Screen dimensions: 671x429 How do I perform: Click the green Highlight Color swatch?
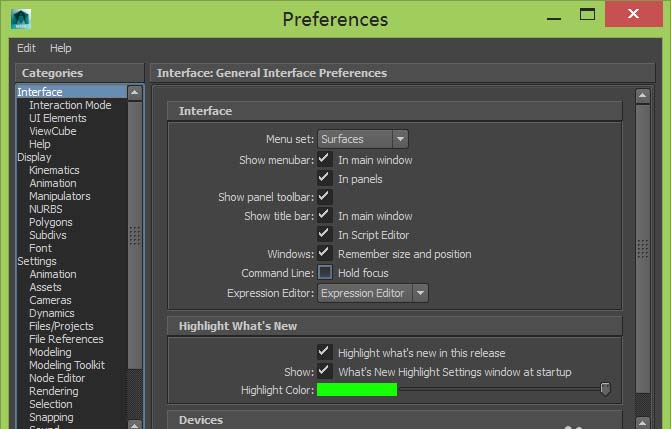coord(357,390)
